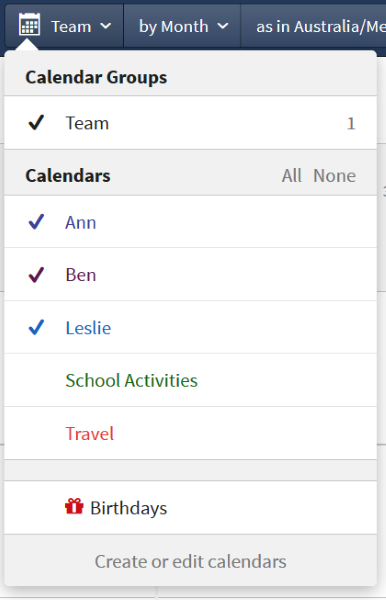Enable the Travel calendar
Screen dimensions: 386x600
click(191, 434)
